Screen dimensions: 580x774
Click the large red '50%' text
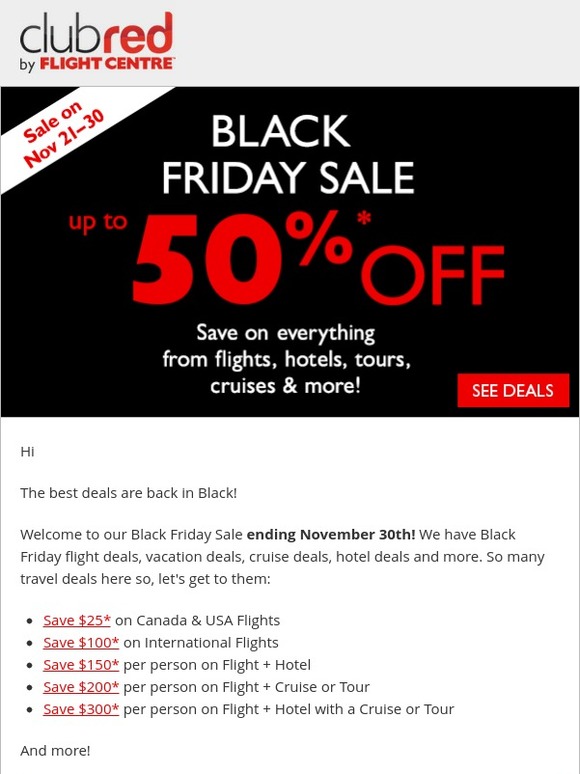[243, 257]
